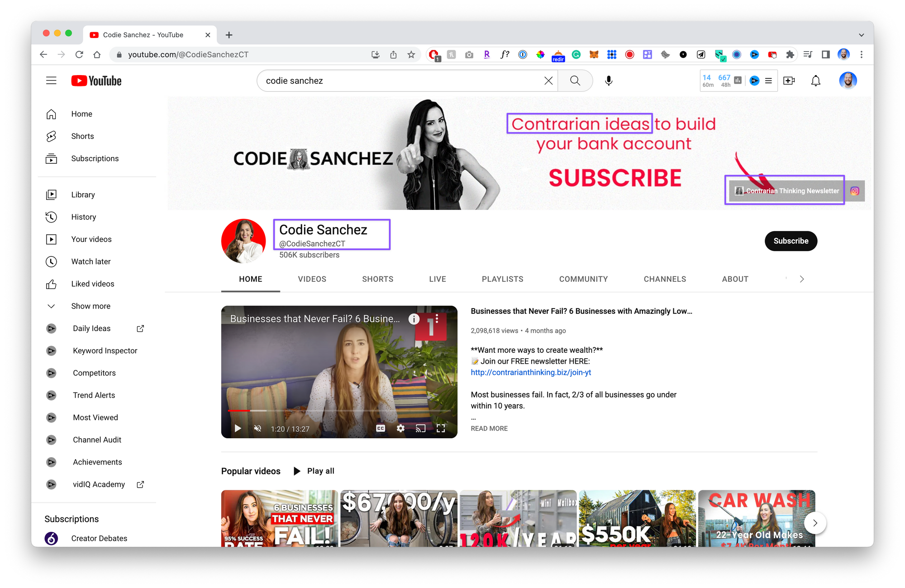The image size is (905, 588).
Task: Toggle closed captions on the video
Action: (x=381, y=428)
